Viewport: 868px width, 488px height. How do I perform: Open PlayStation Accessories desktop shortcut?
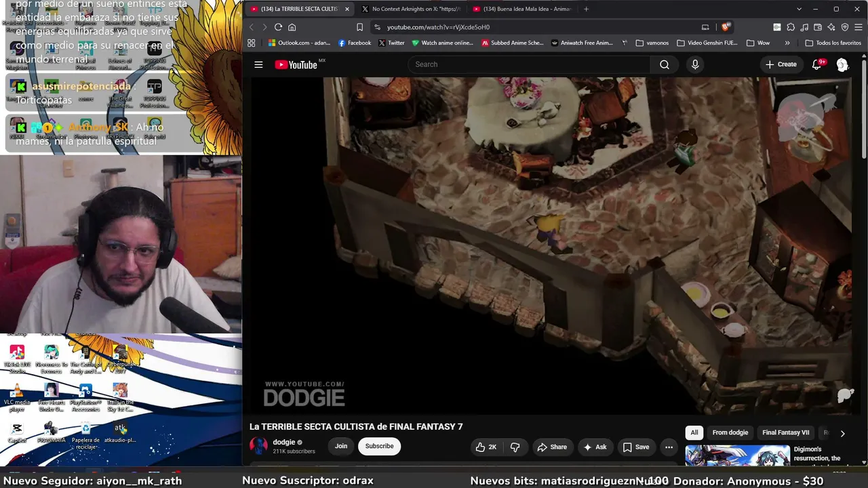pos(85,398)
